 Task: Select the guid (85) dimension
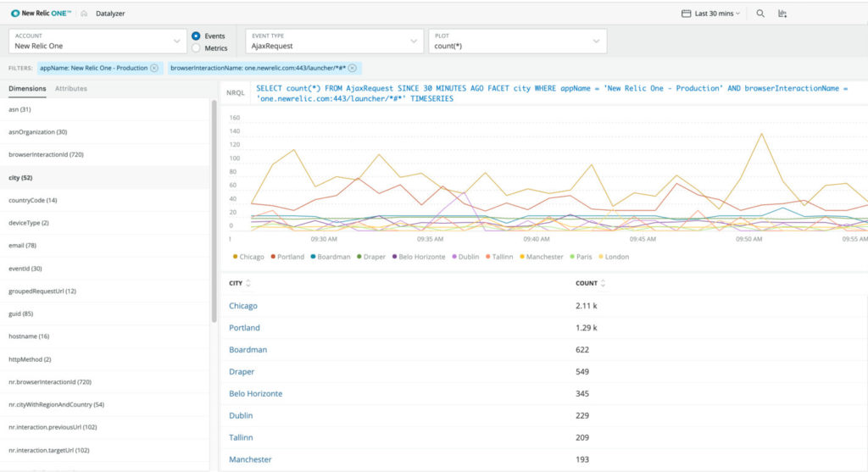[x=105, y=314]
